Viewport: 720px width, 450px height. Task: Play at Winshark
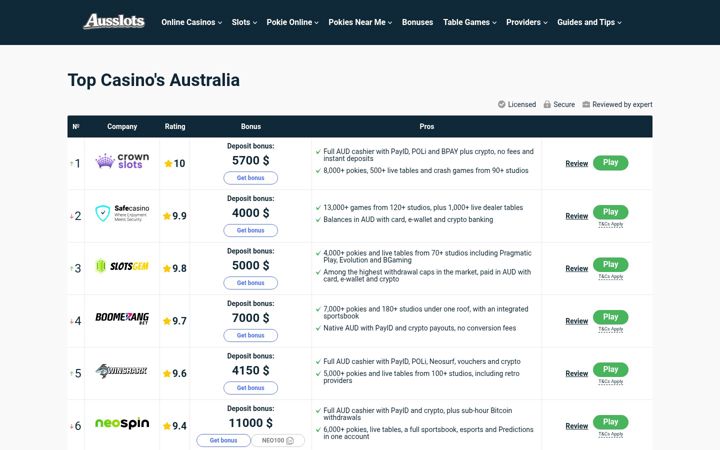point(610,370)
